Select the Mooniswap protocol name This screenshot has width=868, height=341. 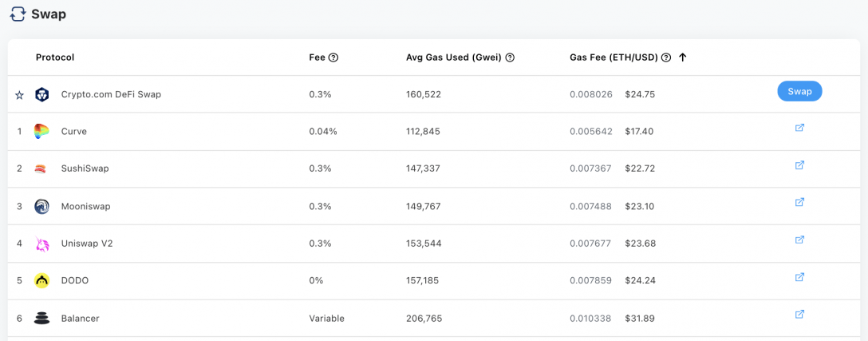(86, 206)
